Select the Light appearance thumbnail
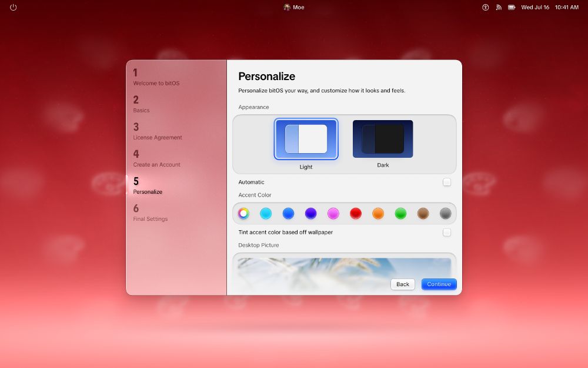This screenshot has width=588, height=368. (x=306, y=139)
